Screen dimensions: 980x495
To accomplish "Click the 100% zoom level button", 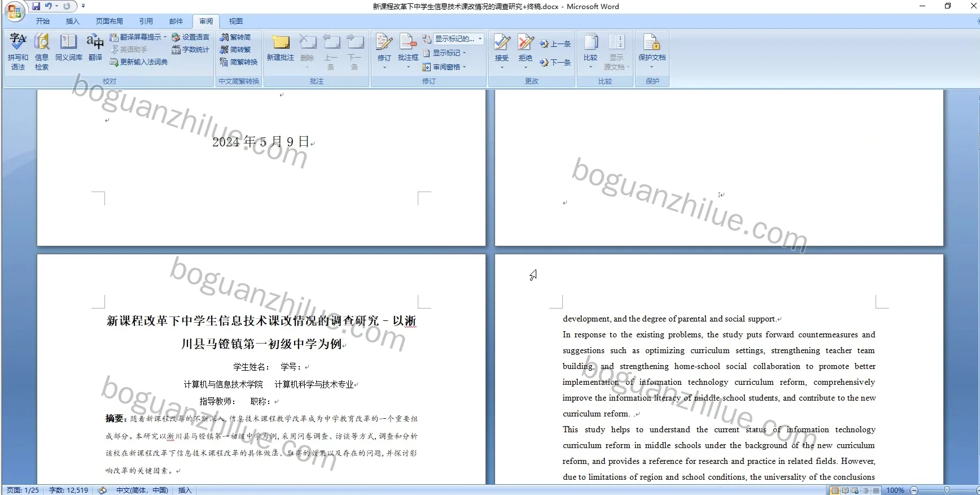I will click(895, 490).
